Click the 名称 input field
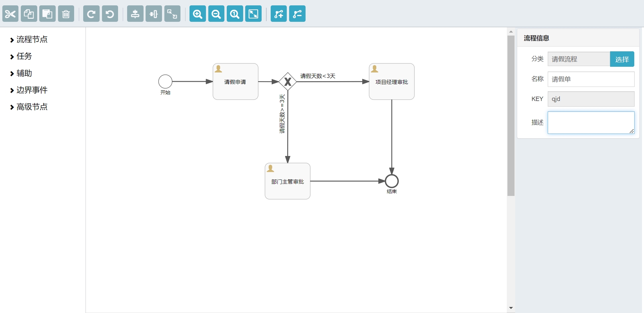The image size is (644, 313). [x=591, y=79]
